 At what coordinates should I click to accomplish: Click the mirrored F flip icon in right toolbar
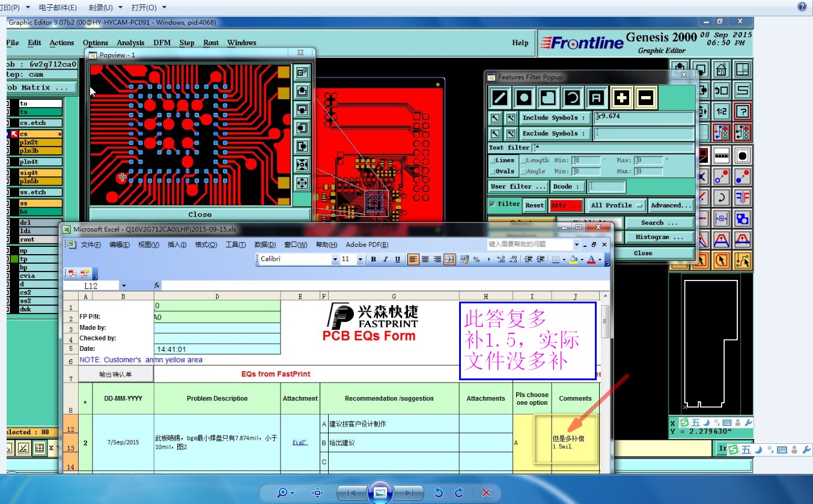(743, 197)
